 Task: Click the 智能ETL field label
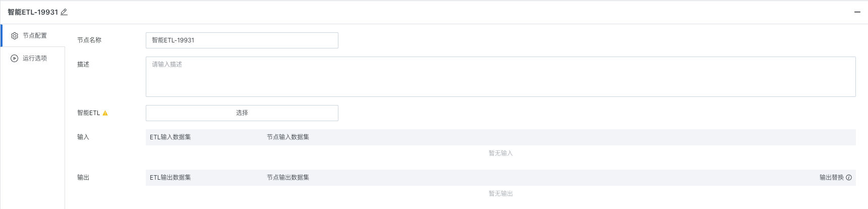point(89,113)
